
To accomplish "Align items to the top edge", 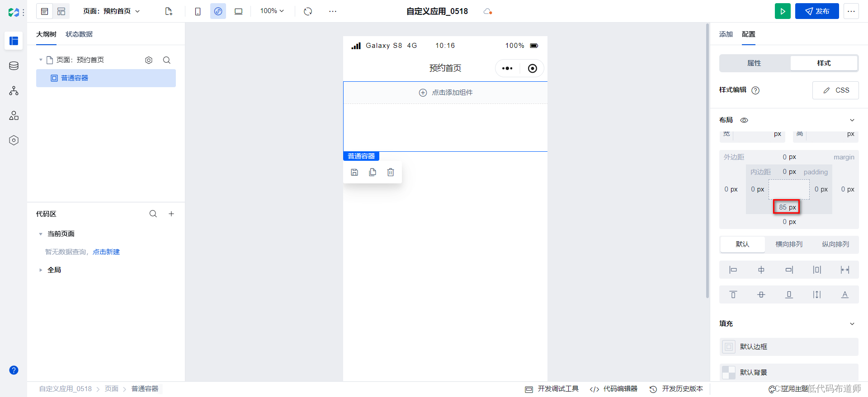I will point(733,294).
